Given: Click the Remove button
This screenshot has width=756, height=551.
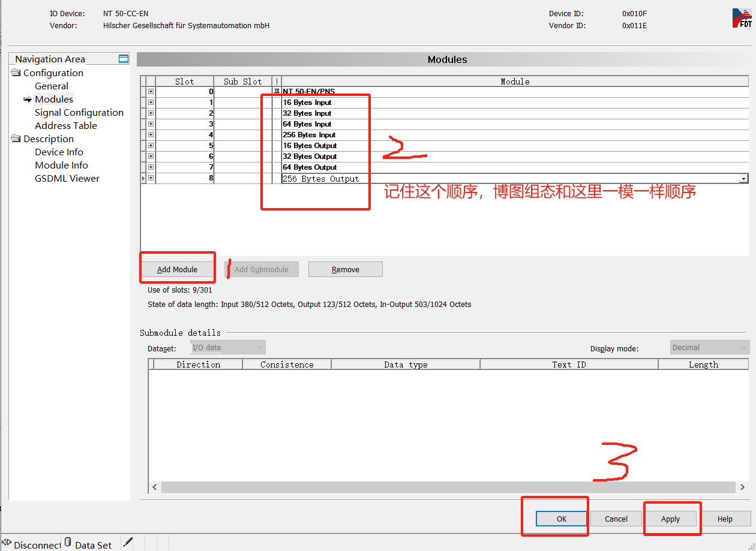Looking at the screenshot, I should (x=345, y=269).
